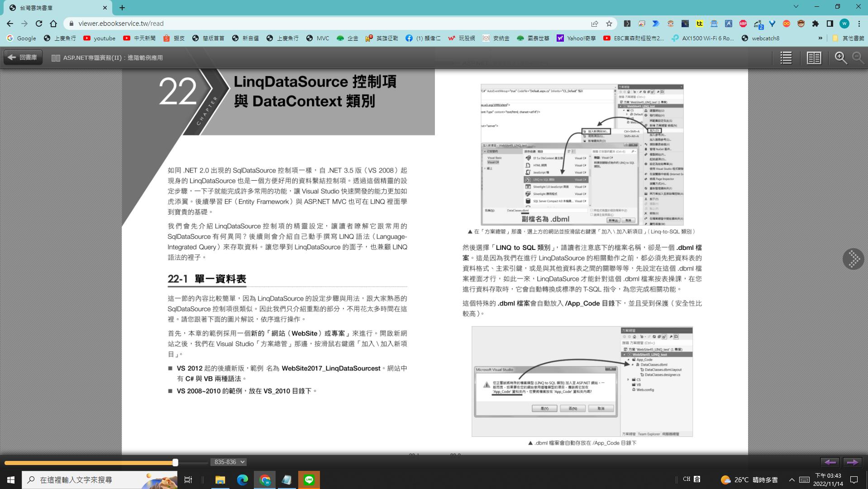Click the browser Back arrow
The image size is (868, 489).
tap(10, 24)
